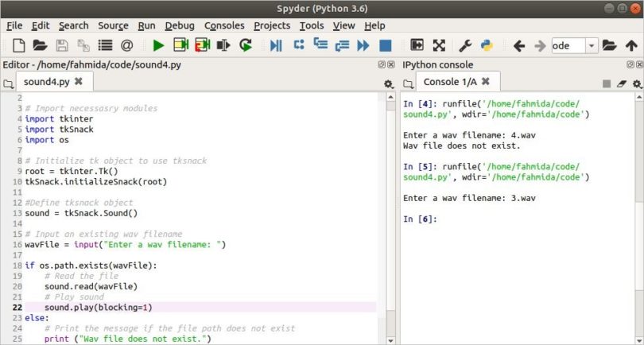Screen dimensions: 644x345
Task: Click the New file icon
Action: [x=19, y=45]
